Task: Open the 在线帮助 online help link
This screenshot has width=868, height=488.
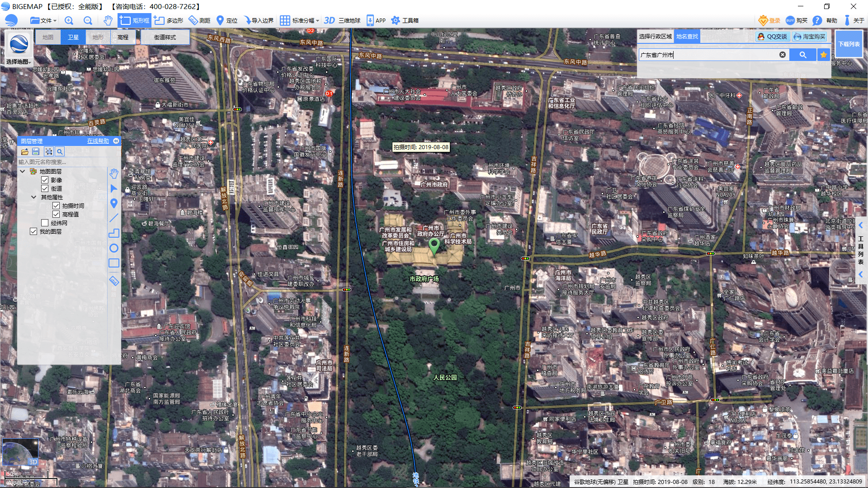Action: coord(98,141)
